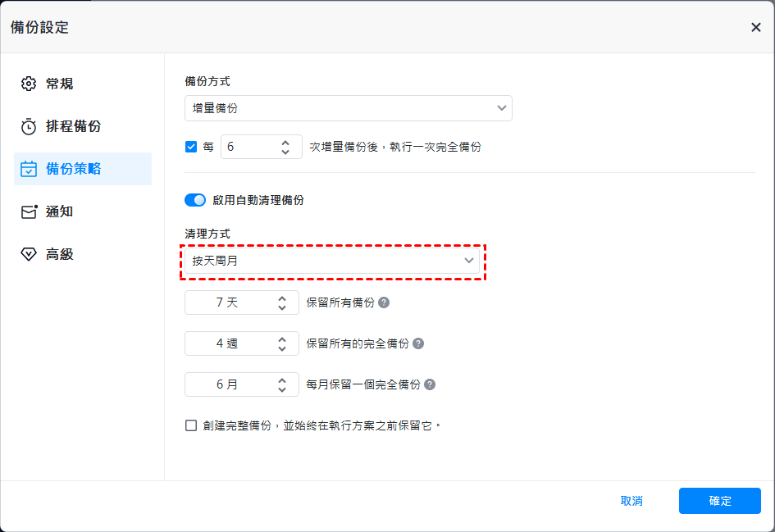Click the clock icon for 排程備份
Viewport: 775px width, 532px height.
[x=29, y=126]
